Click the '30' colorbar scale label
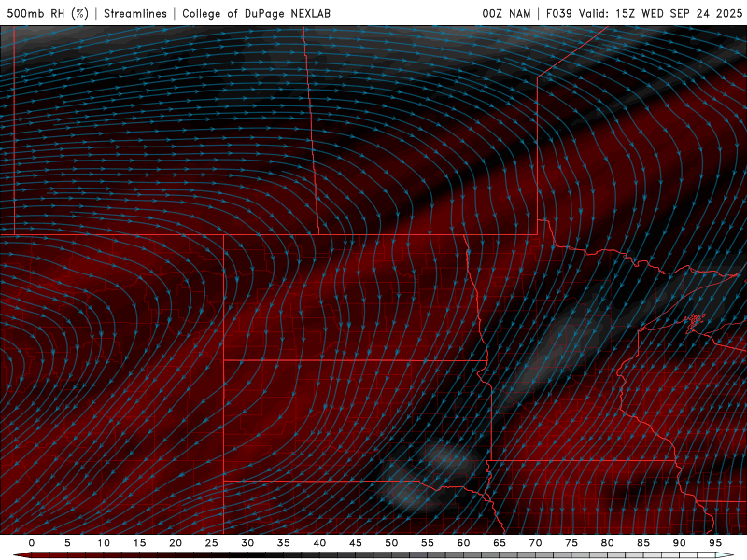747x560 pixels. pos(247,543)
